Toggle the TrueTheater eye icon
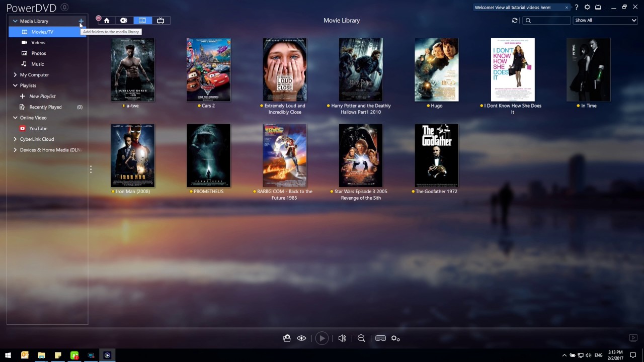Image resolution: width=644 pixels, height=362 pixels. pos(301,338)
